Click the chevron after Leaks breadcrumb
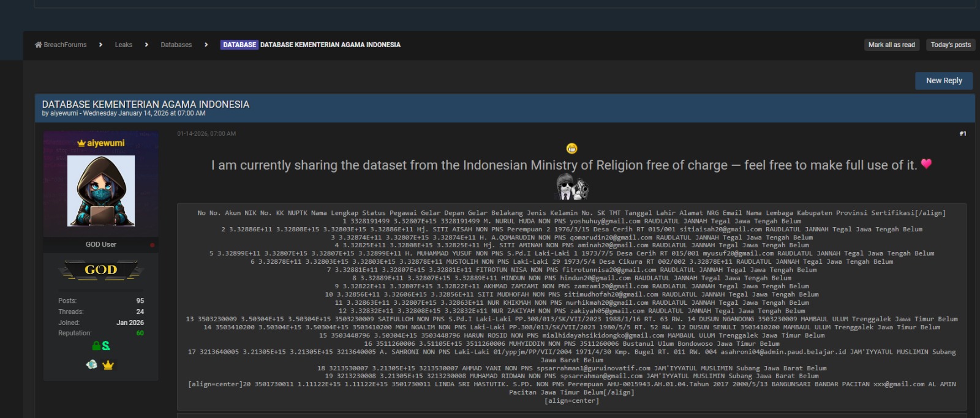Screen dimensions: 980x418 [146, 45]
